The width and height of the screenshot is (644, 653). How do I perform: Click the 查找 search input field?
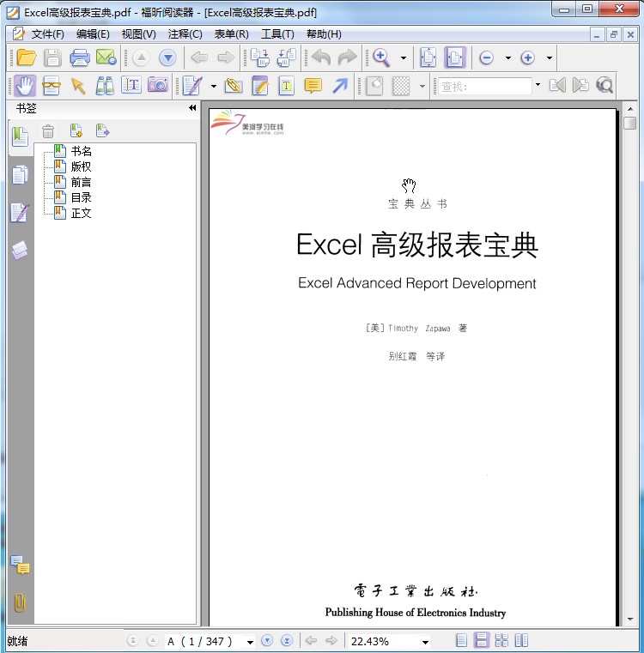tap(485, 86)
